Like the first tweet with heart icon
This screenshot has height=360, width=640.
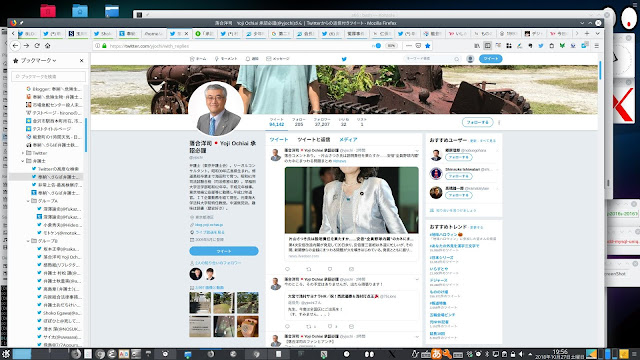pos(330,269)
